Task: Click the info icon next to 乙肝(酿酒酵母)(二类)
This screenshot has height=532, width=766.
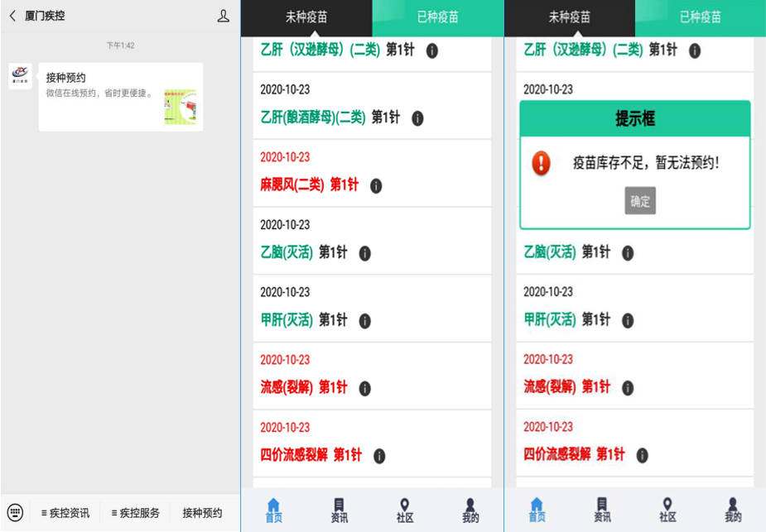Action: (417, 118)
